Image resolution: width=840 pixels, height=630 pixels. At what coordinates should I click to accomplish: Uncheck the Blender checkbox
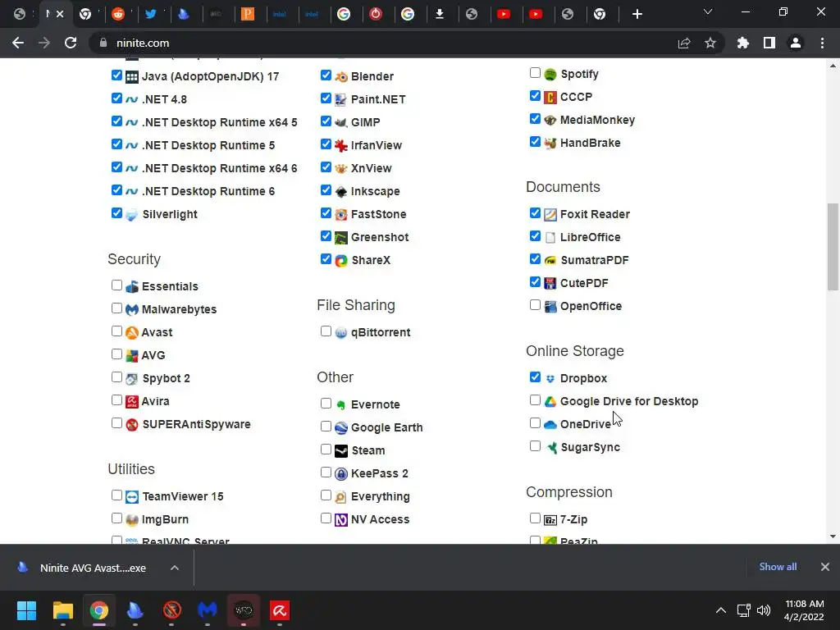[326, 75]
